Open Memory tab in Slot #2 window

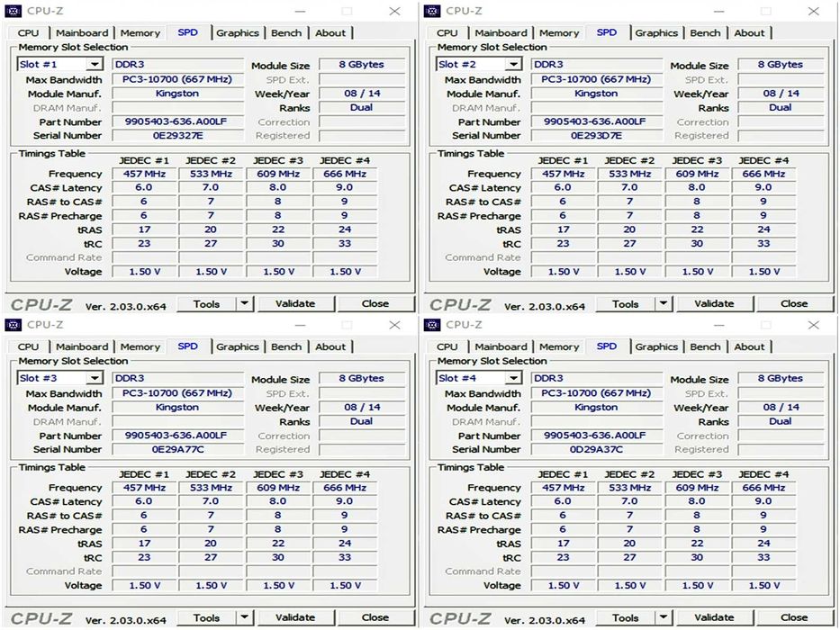tap(559, 32)
